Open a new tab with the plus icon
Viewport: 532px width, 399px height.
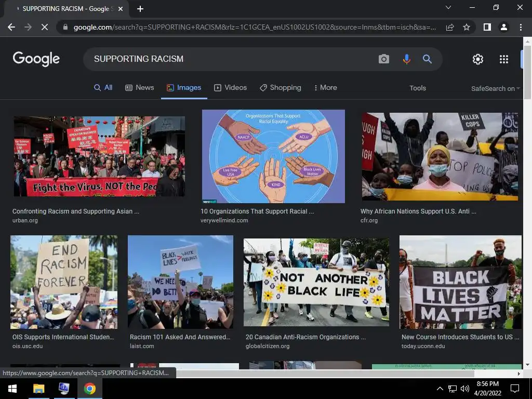(x=140, y=9)
